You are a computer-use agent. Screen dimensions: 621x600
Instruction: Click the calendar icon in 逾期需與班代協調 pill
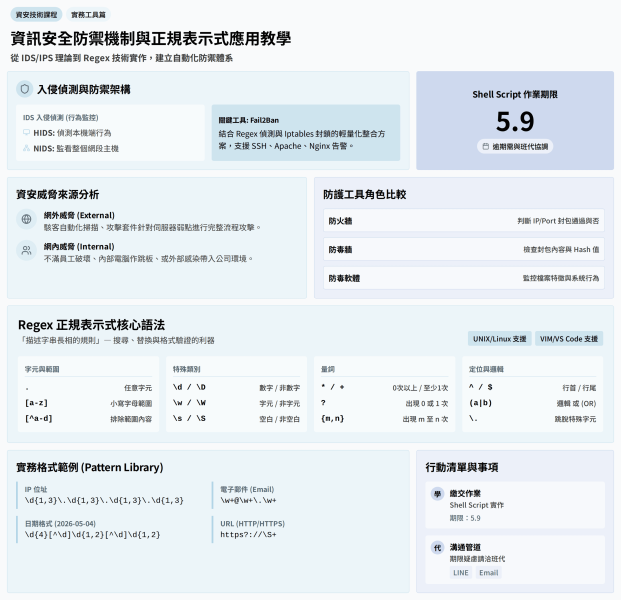(486, 147)
